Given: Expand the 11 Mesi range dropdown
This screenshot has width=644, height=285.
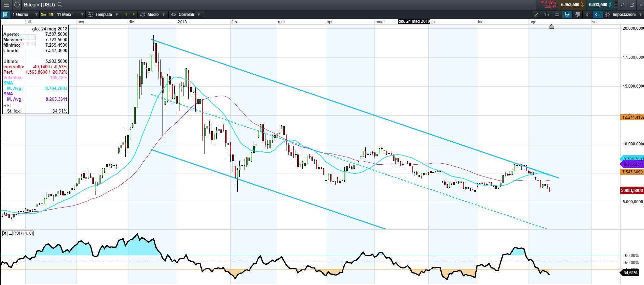Looking at the screenshot, I should (70, 15).
